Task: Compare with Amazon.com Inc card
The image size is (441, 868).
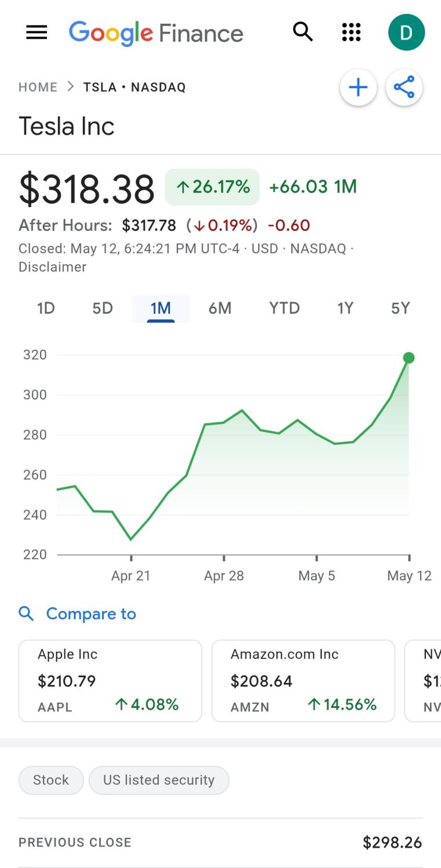Action: [303, 681]
